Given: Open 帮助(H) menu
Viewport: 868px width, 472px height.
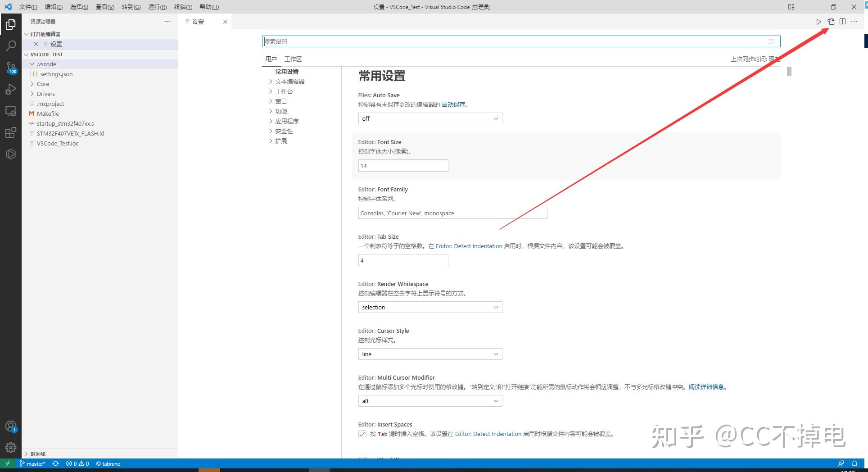Looking at the screenshot, I should pyautogui.click(x=209, y=7).
